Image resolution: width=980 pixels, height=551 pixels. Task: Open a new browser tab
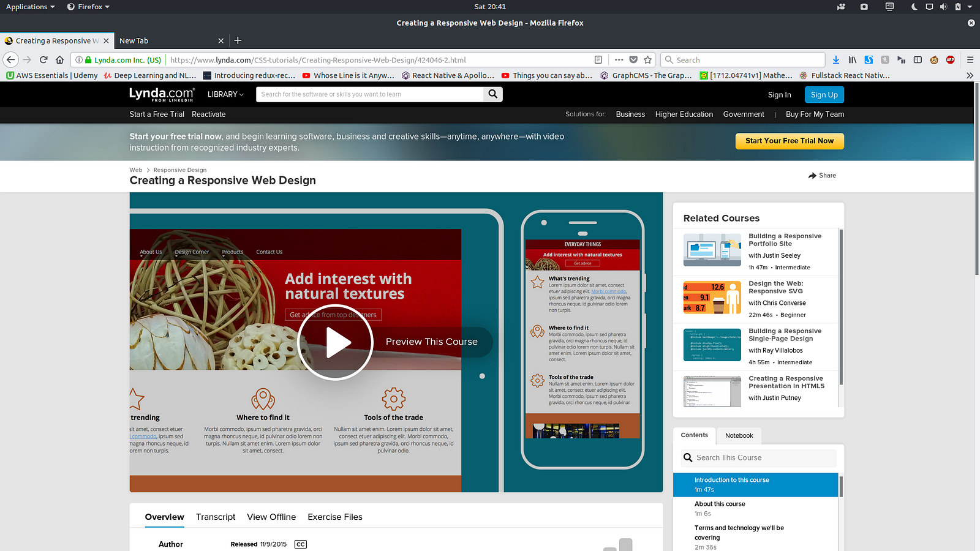238,40
